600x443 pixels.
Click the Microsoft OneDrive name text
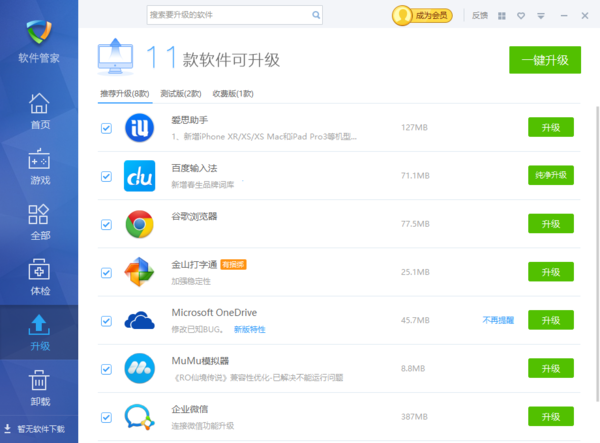click(214, 313)
